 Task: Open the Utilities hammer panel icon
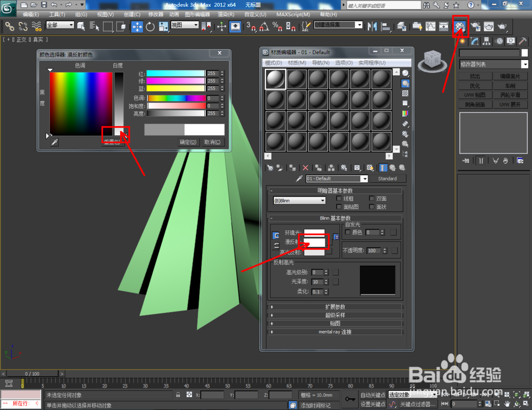pos(522,42)
